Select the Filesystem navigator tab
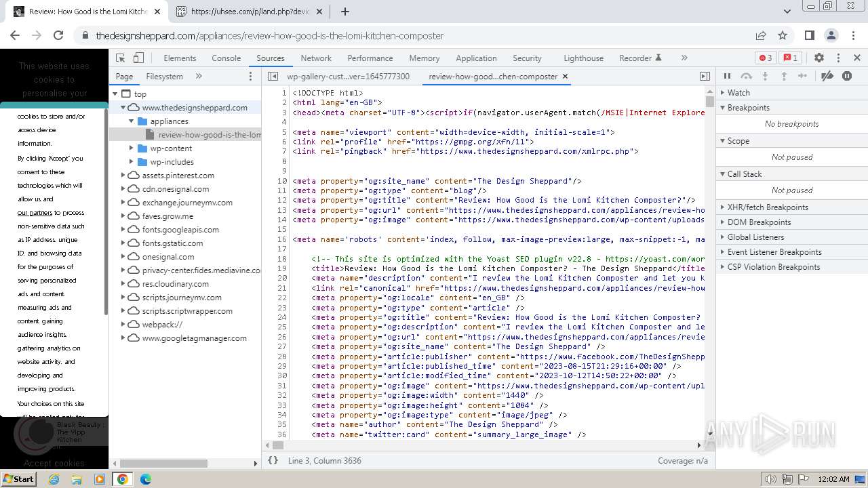868x488 pixels. [165, 77]
